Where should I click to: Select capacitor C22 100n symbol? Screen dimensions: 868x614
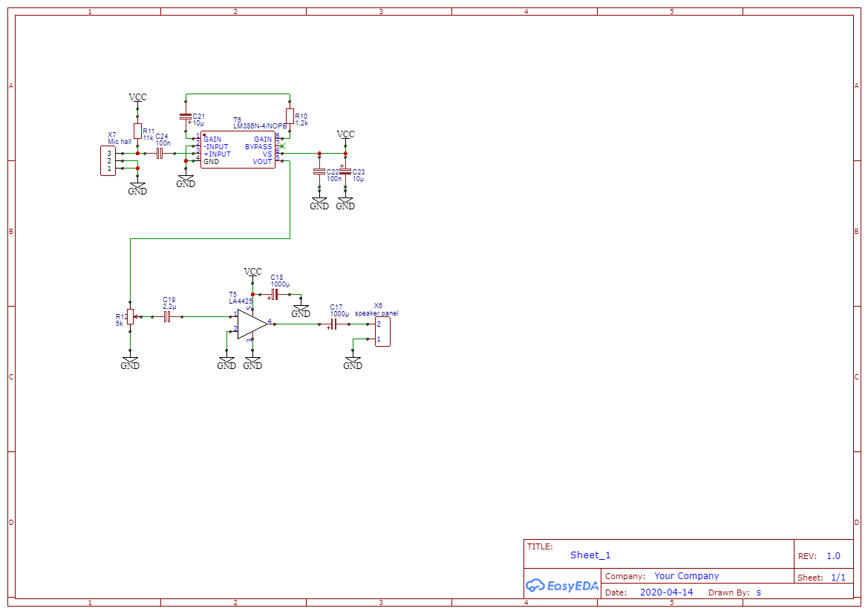tap(319, 172)
